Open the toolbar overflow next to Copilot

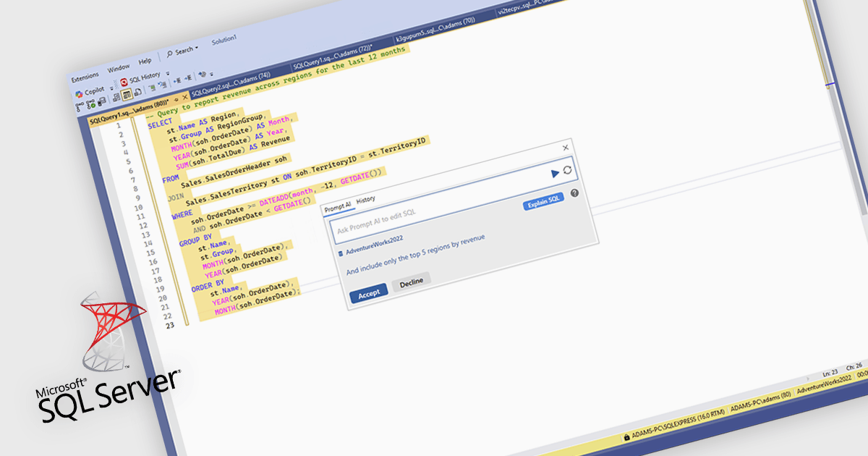point(111,88)
